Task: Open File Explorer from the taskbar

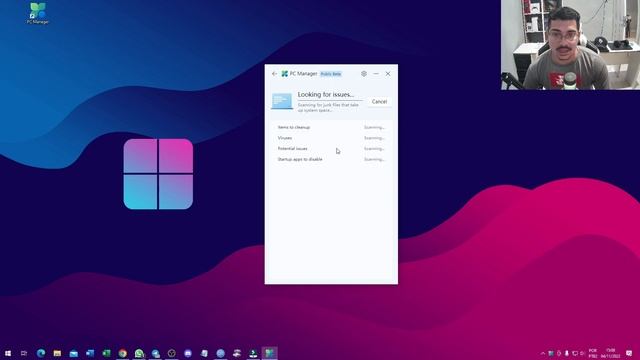Action: [57, 353]
